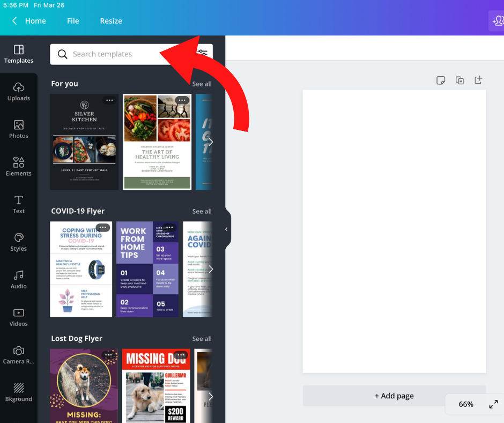See all For you templates
Screen dimensions: 504x423
coord(202,84)
